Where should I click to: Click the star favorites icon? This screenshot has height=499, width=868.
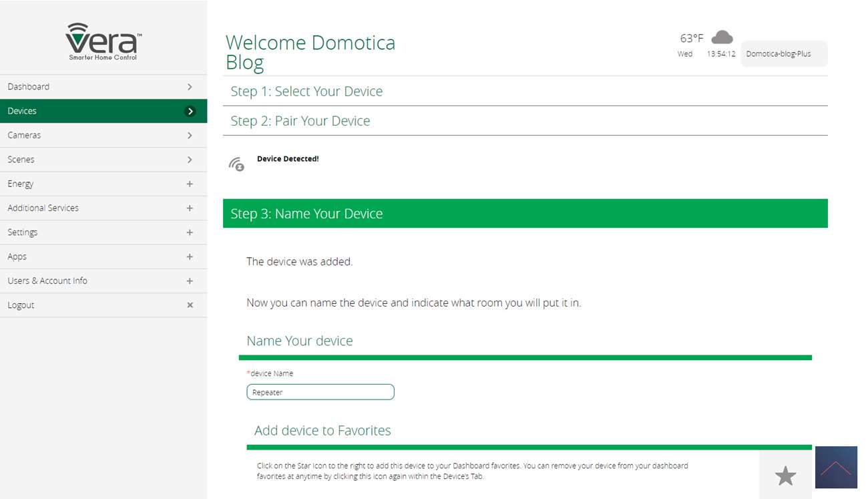785,476
